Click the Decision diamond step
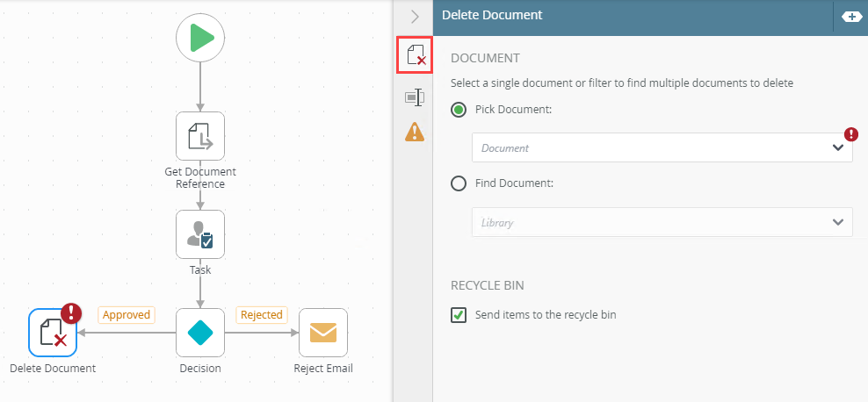 (x=200, y=333)
